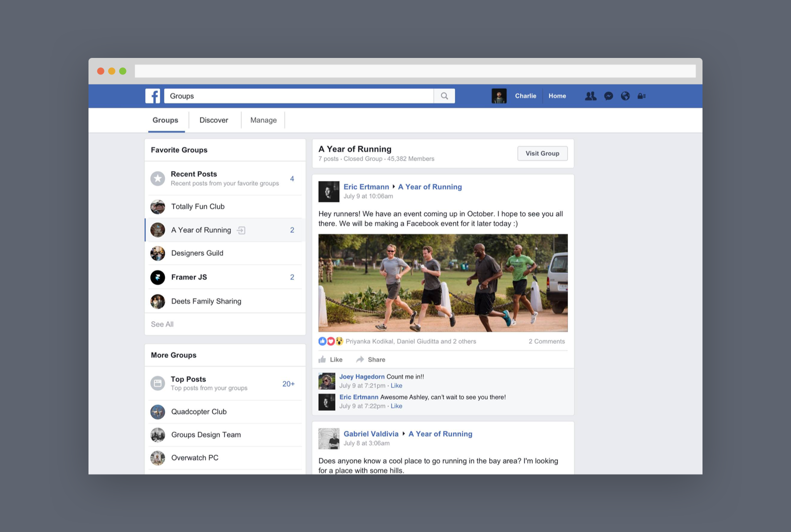791x532 pixels.
Task: Click the search magnifier button
Action: [444, 96]
